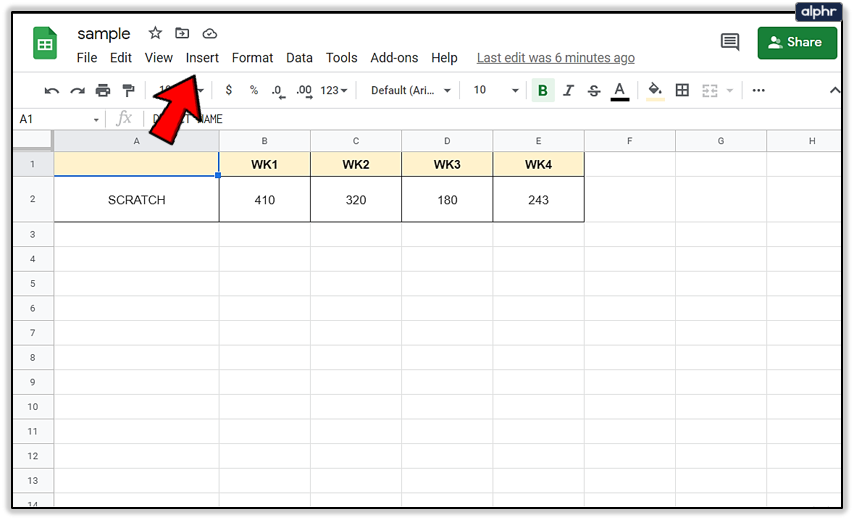Image resolution: width=854 pixels, height=520 pixels.
Task: Open the 123 more formats dropdown
Action: 334,90
